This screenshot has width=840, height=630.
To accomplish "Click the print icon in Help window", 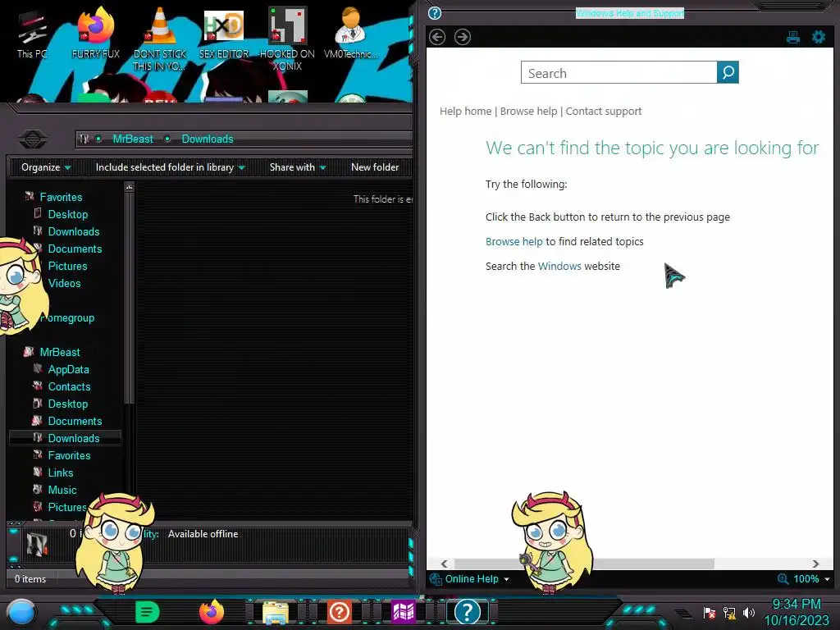I will tap(793, 37).
